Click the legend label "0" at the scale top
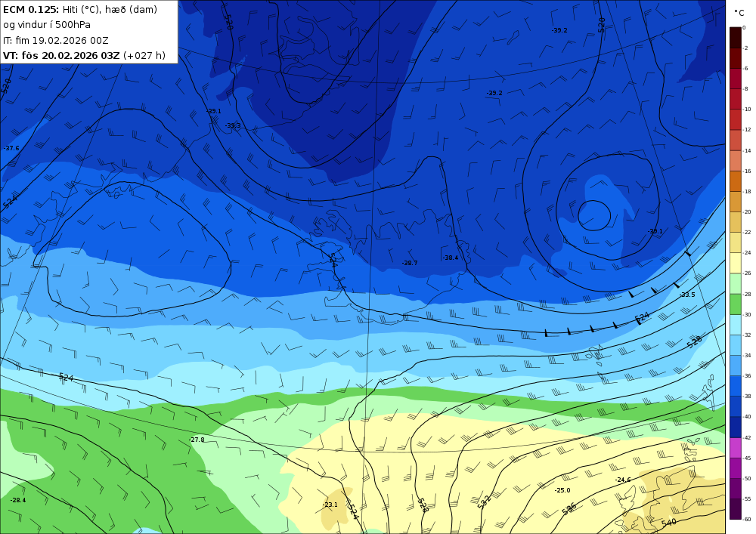The image size is (756, 534). pyautogui.click(x=744, y=27)
